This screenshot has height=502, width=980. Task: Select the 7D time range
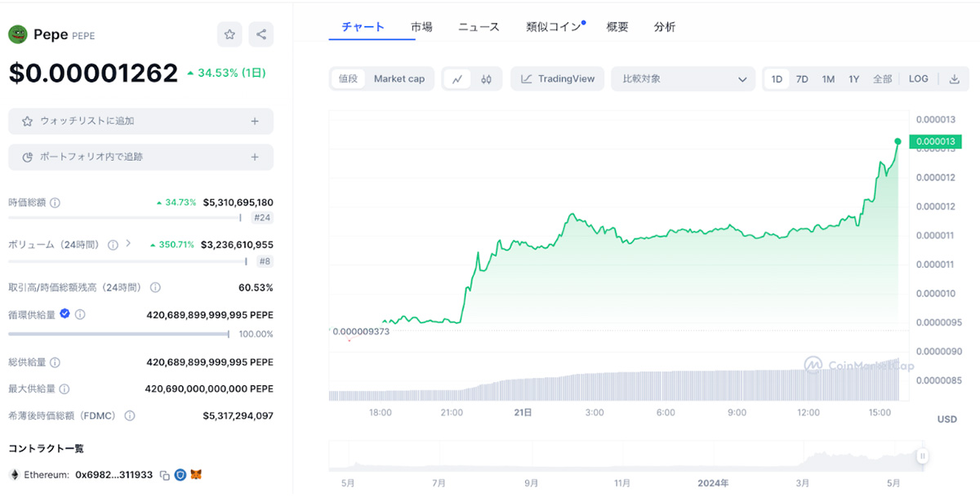tap(802, 79)
